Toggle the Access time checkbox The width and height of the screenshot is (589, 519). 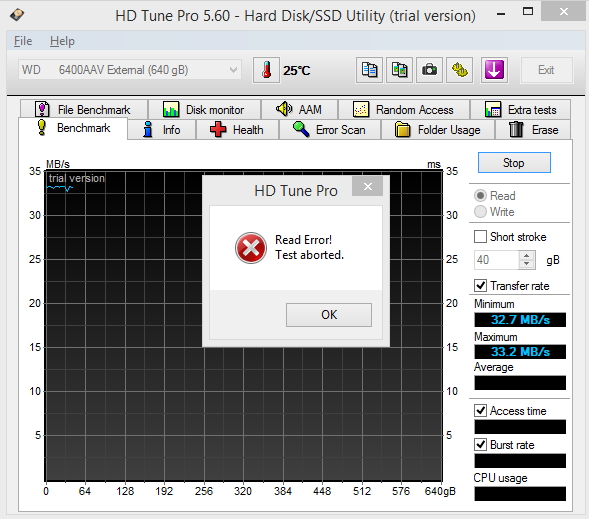(x=480, y=411)
